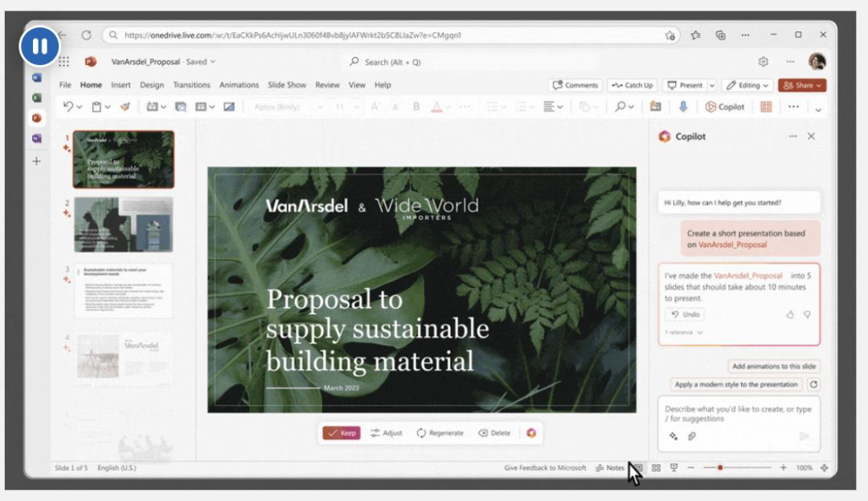Open the Slide Sorter grid view
Viewport: 868px width, 501px height.
656,468
